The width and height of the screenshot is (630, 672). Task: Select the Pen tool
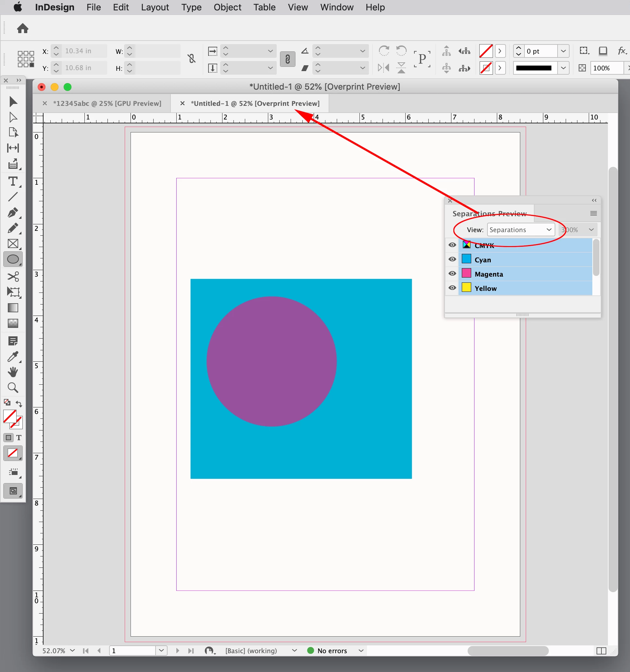click(x=13, y=213)
